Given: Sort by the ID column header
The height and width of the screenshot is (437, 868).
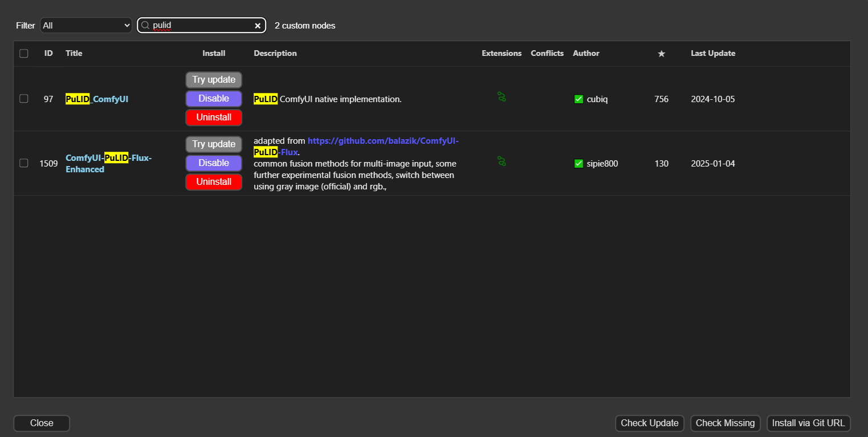Looking at the screenshot, I should coord(48,54).
